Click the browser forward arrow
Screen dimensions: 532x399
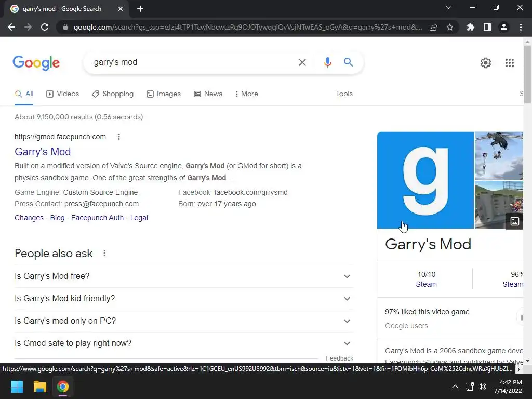click(x=28, y=27)
